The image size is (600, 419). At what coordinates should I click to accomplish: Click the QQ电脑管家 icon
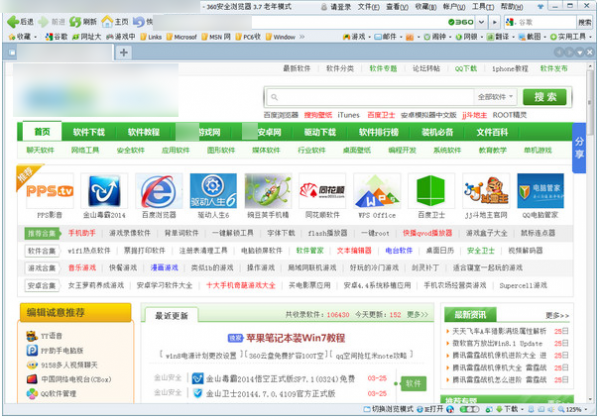540,191
